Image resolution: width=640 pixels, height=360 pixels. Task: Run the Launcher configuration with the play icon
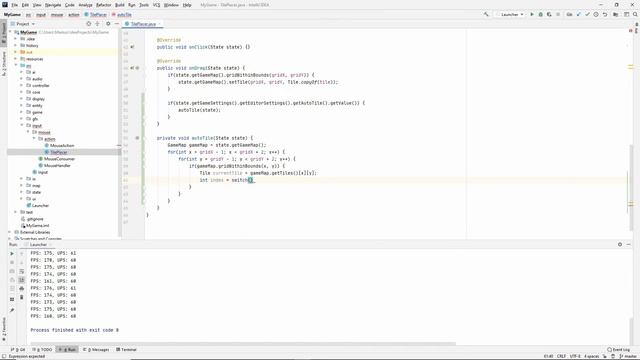click(x=532, y=14)
